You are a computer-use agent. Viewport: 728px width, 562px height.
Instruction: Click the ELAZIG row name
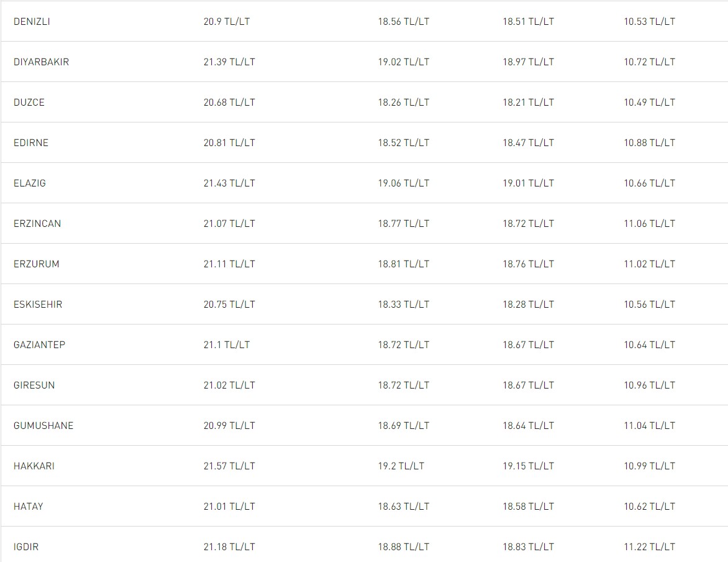point(30,183)
